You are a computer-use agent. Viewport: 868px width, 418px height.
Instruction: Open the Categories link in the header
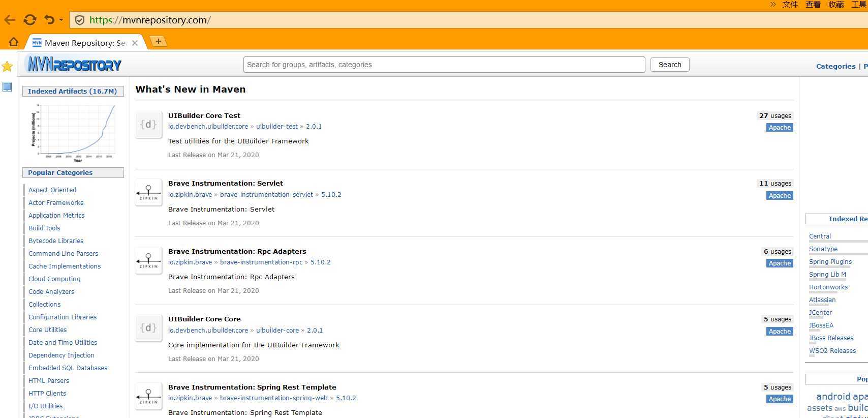click(835, 66)
